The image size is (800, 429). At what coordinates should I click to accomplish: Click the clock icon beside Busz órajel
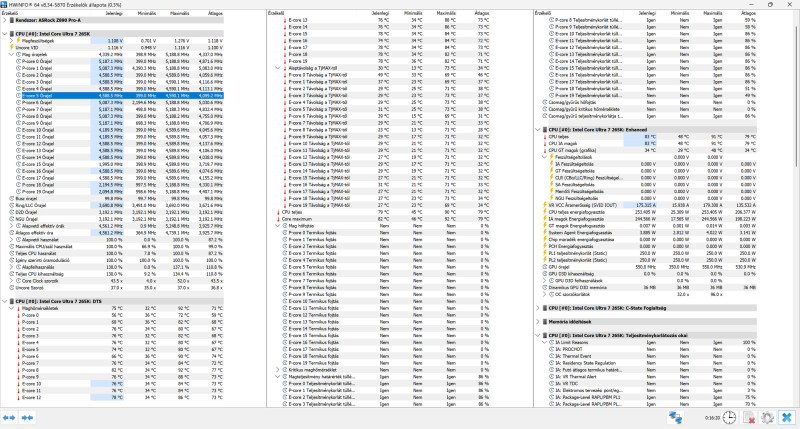click(x=11, y=198)
